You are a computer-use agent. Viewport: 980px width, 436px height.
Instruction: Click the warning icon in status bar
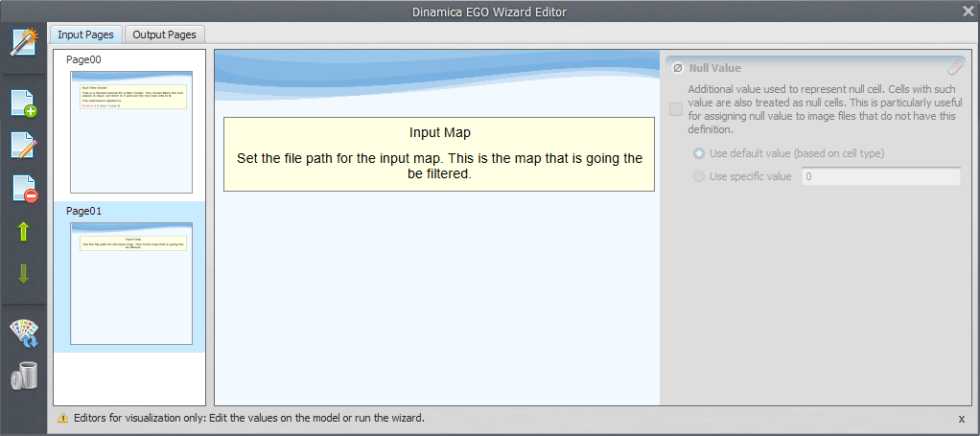62,419
